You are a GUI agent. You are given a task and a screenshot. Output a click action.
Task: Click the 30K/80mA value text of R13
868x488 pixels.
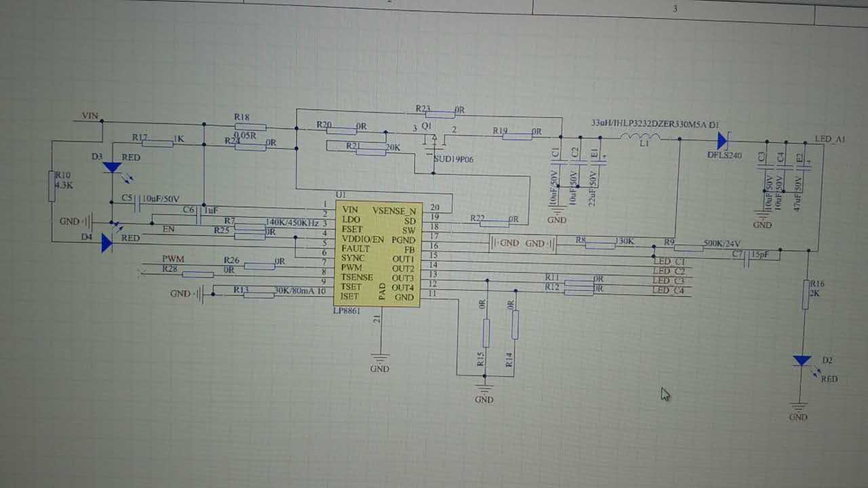click(294, 291)
